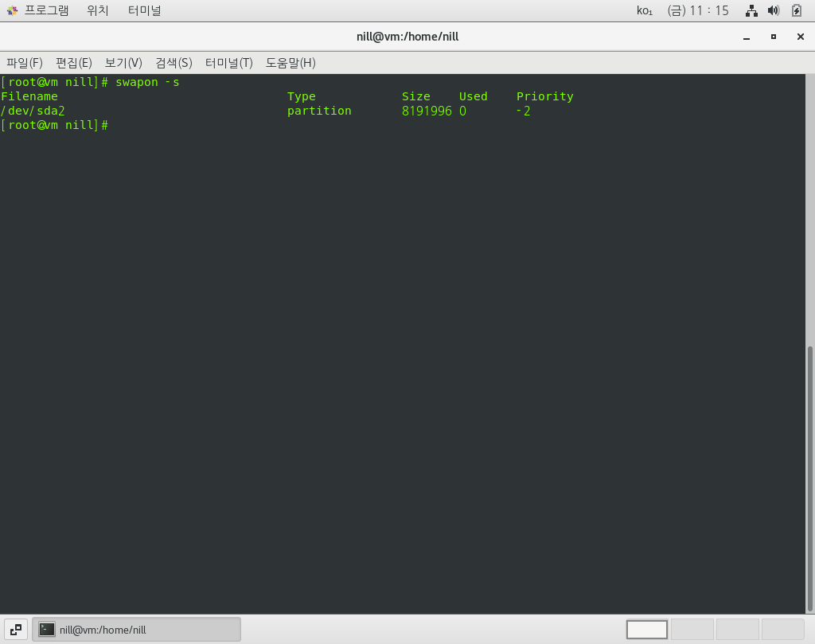815x644 pixels.
Task: Click the '-2' priority value
Action: coord(524,111)
